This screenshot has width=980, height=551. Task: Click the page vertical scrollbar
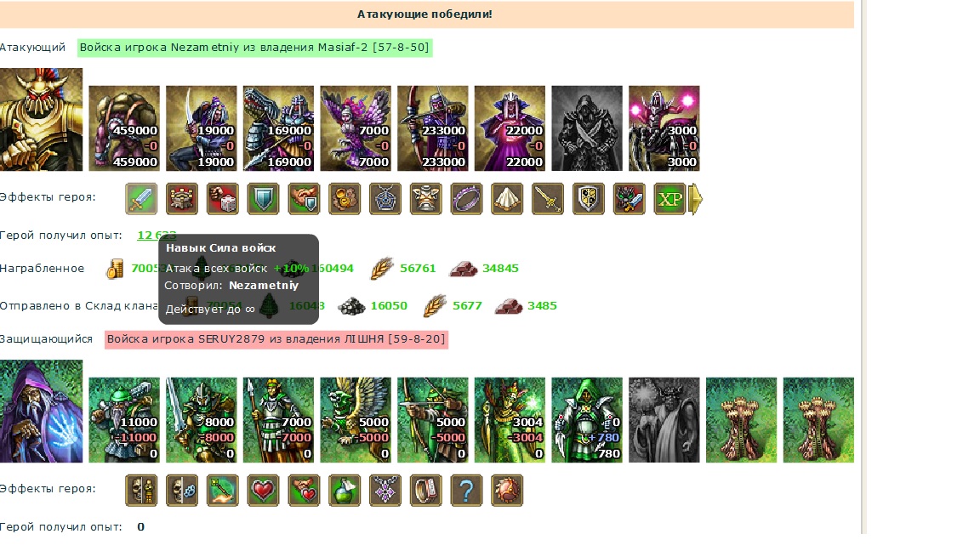[x=863, y=267]
